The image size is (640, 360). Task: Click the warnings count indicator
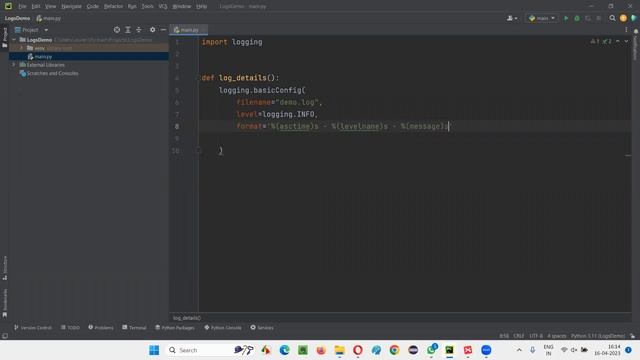click(595, 41)
